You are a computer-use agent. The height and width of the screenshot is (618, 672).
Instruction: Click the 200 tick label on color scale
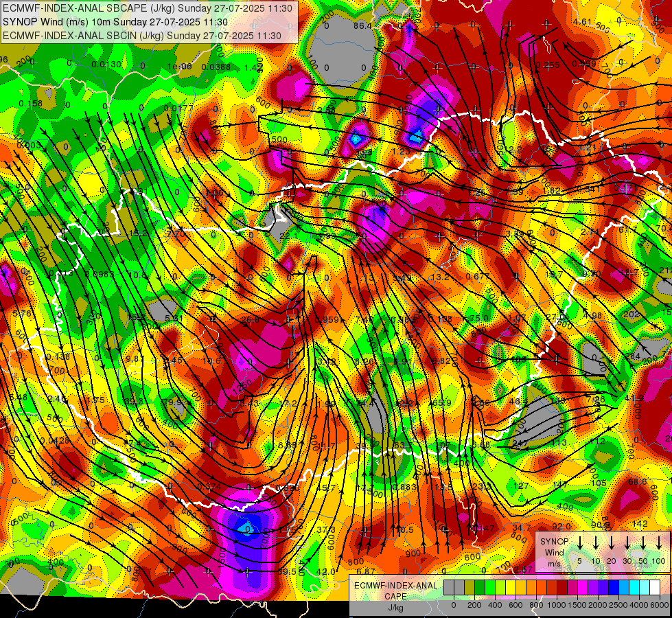click(474, 605)
